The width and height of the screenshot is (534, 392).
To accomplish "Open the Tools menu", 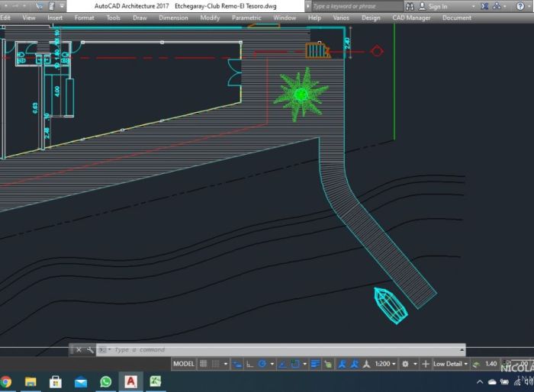I will (x=113, y=18).
